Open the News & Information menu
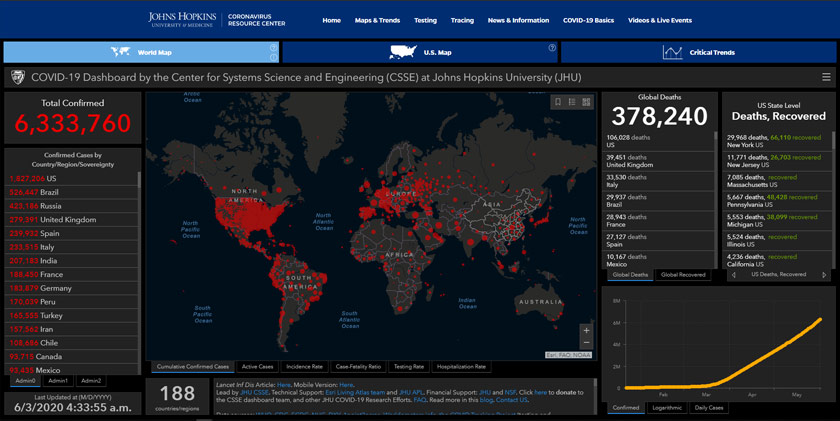The height and width of the screenshot is (421, 840). (x=518, y=20)
